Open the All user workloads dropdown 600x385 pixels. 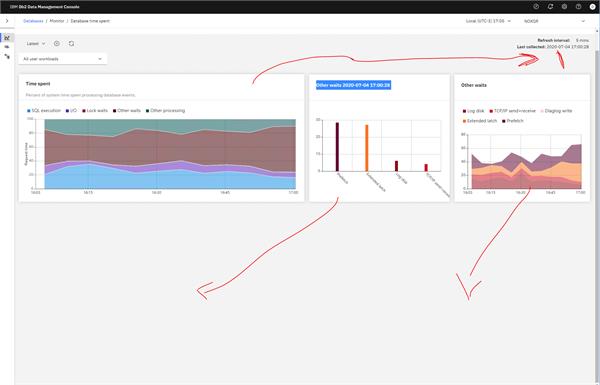63,59
